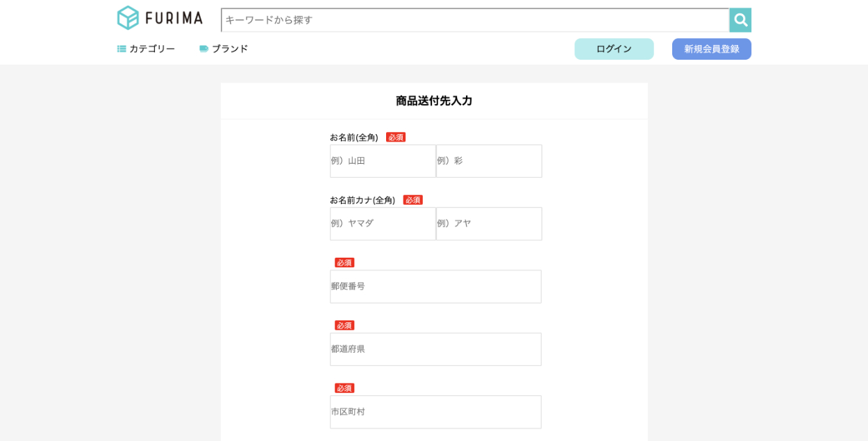Screen dimensions: 868x441
Task: Click the 必須 badge beside お名前カナ(全角)
Action: 412,200
